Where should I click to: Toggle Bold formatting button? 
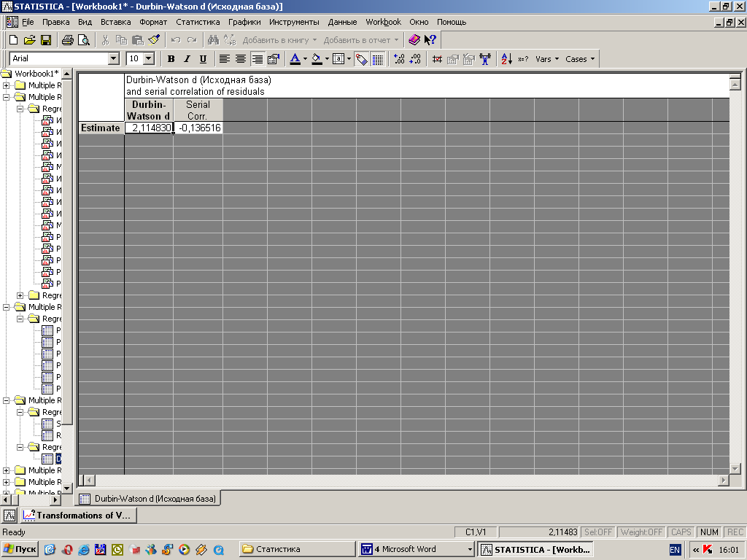click(x=171, y=59)
